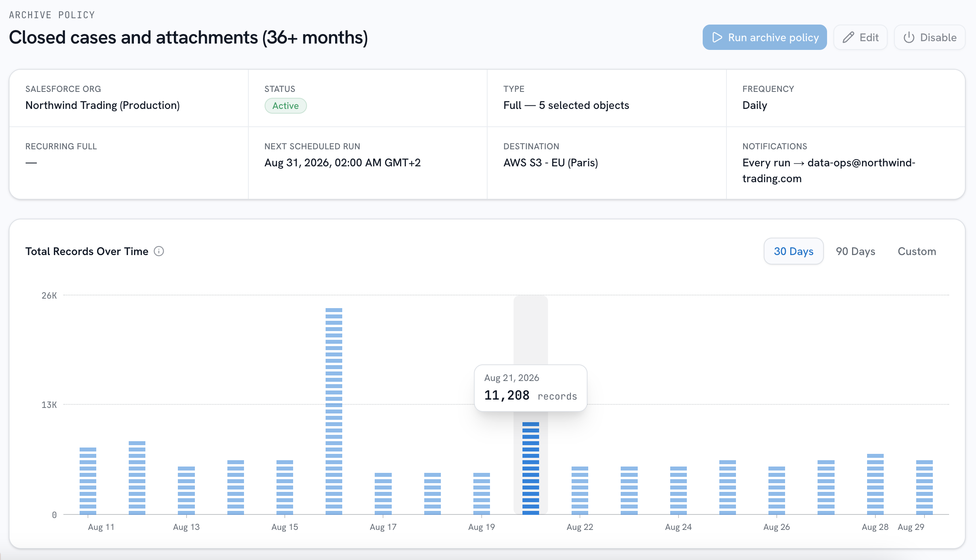This screenshot has height=560, width=976.
Task: Click the Aug 28 axis tick label
Action: (x=875, y=527)
